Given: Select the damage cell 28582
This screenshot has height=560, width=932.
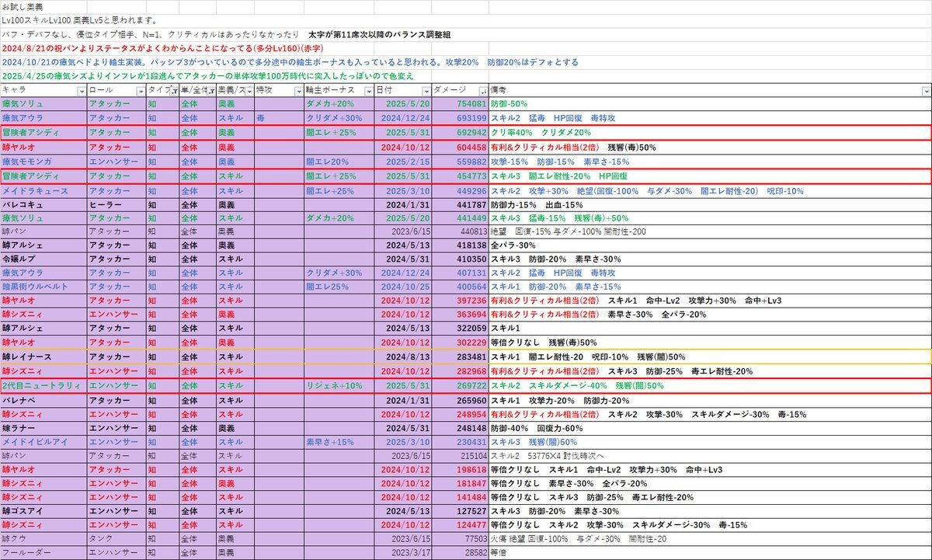Looking at the screenshot, I should pos(460,553).
